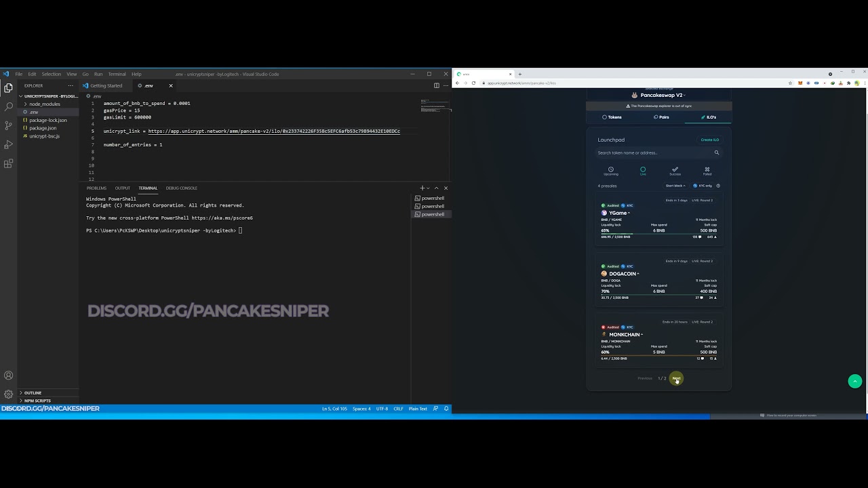Click the feedback icon in status bar
The height and width of the screenshot is (488, 868).
[437, 409]
